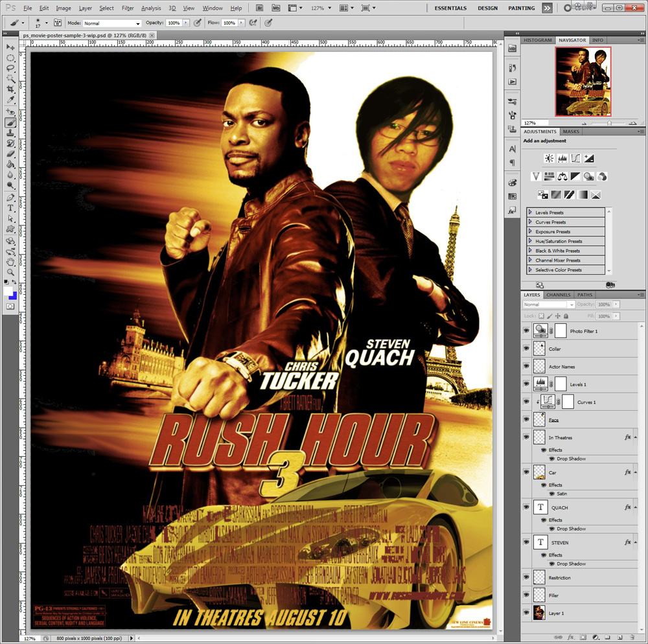648x644 pixels.
Task: Switch to the Essentials workspace
Action: coord(450,8)
